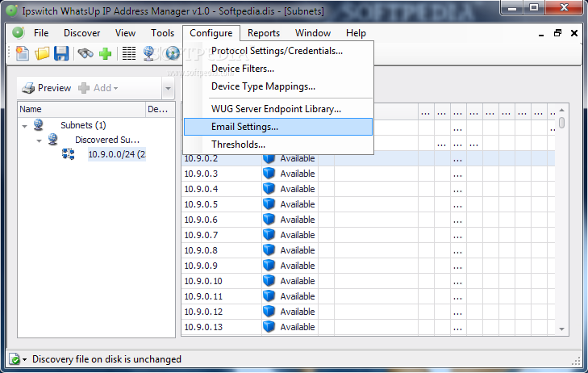Minimize the inner Subnets document window

click(x=541, y=34)
